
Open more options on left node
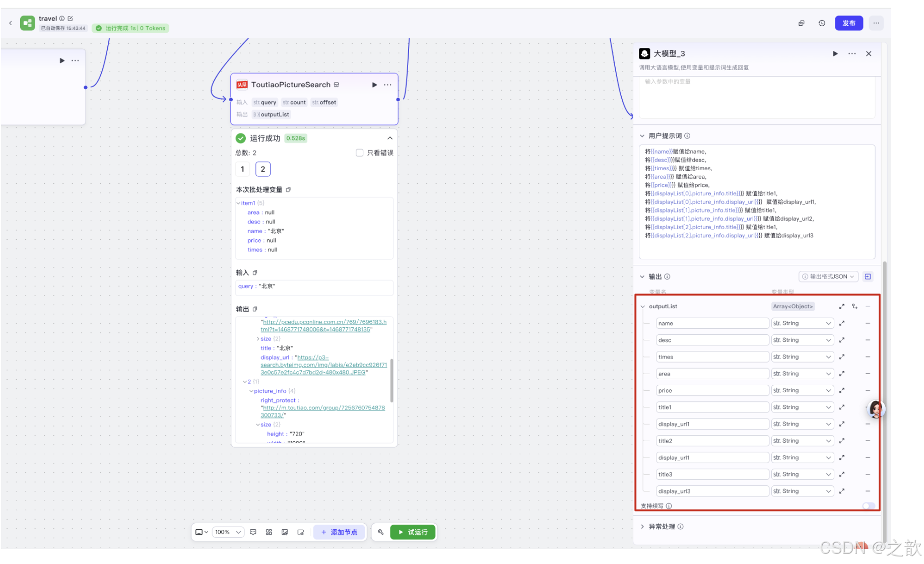(x=75, y=60)
